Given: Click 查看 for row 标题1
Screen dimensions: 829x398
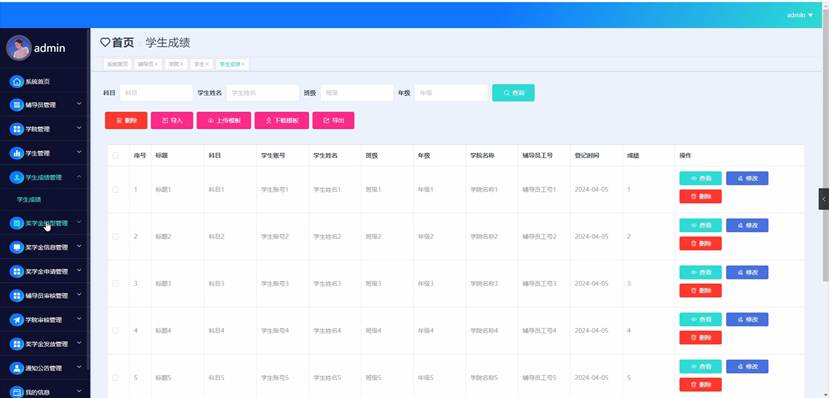Looking at the screenshot, I should pos(700,179).
